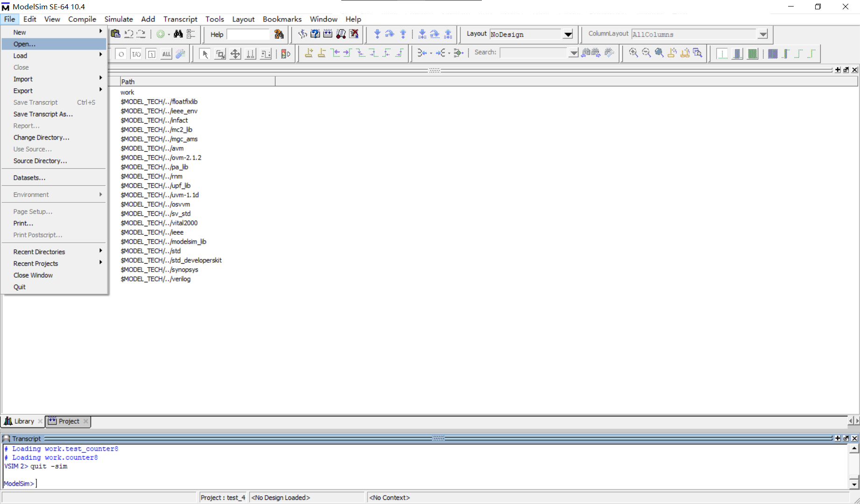Expand the Recent Directories submenu
The image size is (860, 504).
coord(54,252)
